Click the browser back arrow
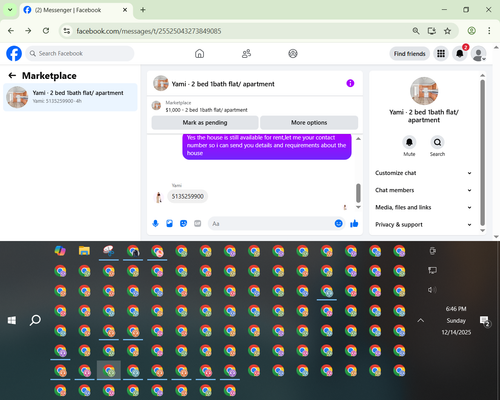The height and width of the screenshot is (400, 500). [11, 31]
